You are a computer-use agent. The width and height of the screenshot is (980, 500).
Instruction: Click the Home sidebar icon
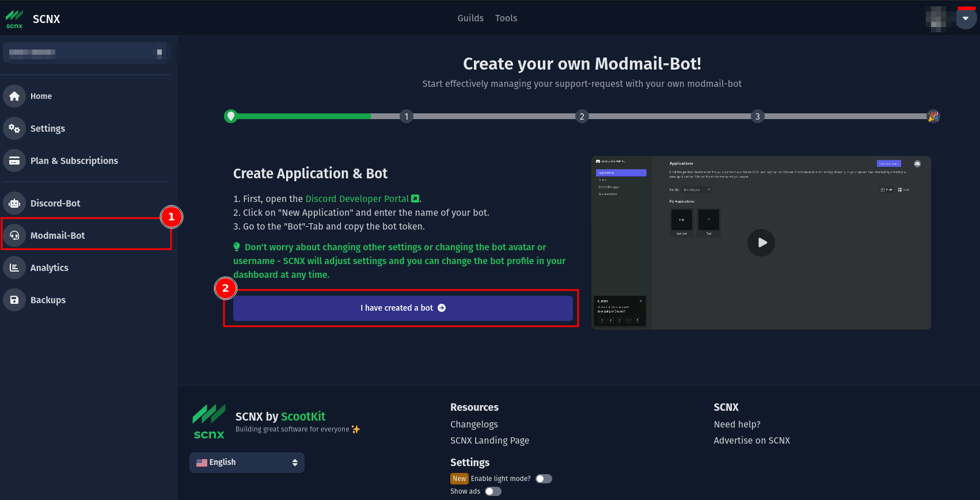(x=14, y=96)
